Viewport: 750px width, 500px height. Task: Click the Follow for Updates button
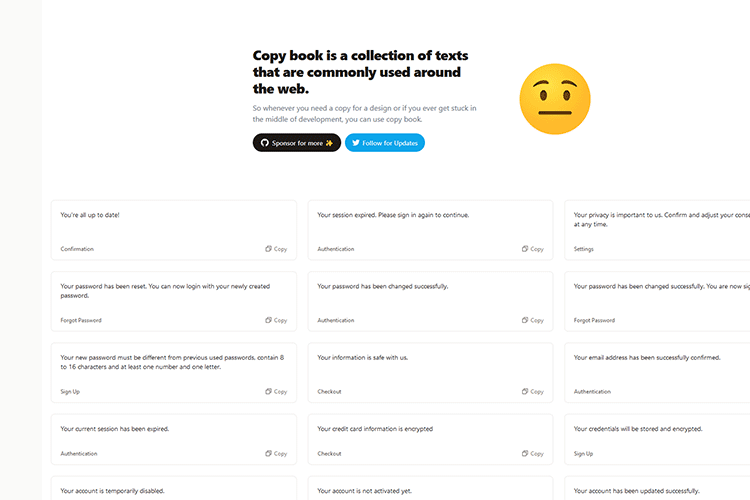coord(385,143)
